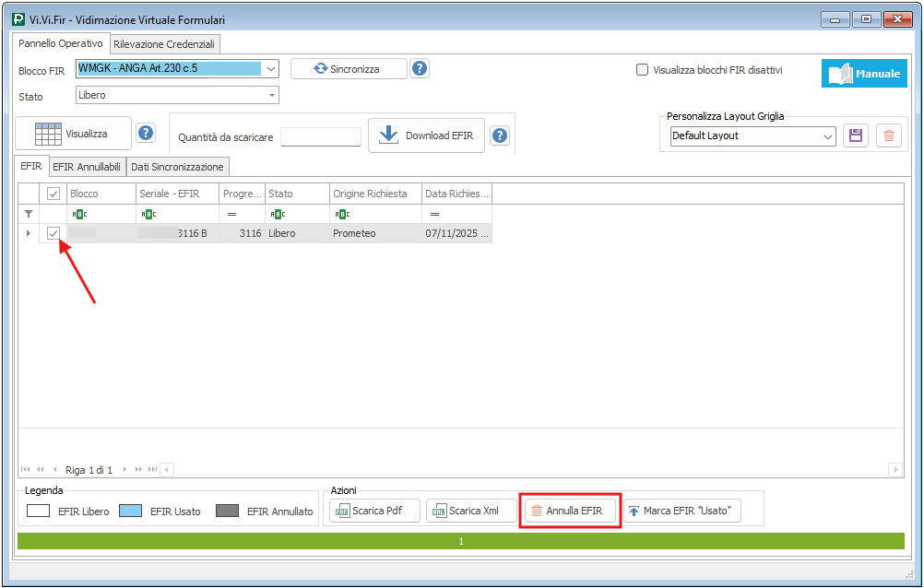
Task: Click the help icon next to Sincronizza
Action: [x=420, y=68]
